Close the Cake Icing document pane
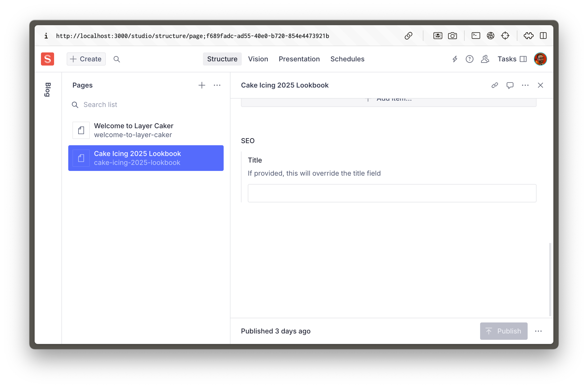 click(x=540, y=85)
